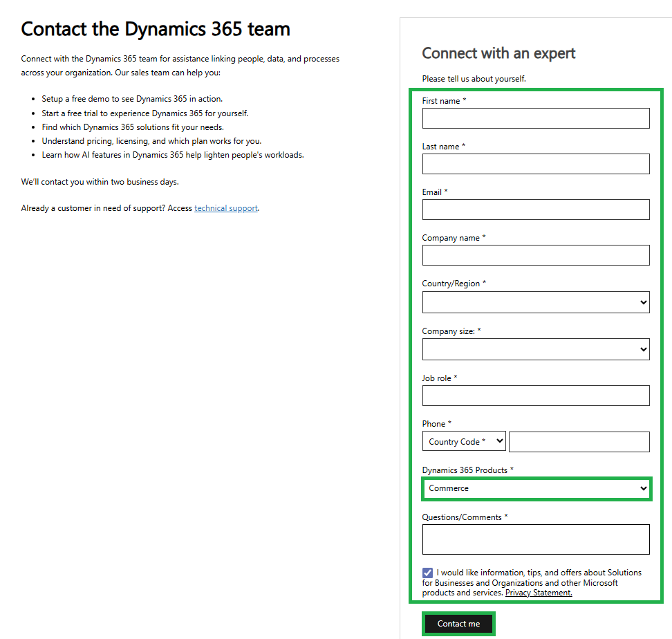Viewport: 672px width, 639px height.
Task: Click "Learn how AI features" bullet text
Action: pyautogui.click(x=173, y=155)
